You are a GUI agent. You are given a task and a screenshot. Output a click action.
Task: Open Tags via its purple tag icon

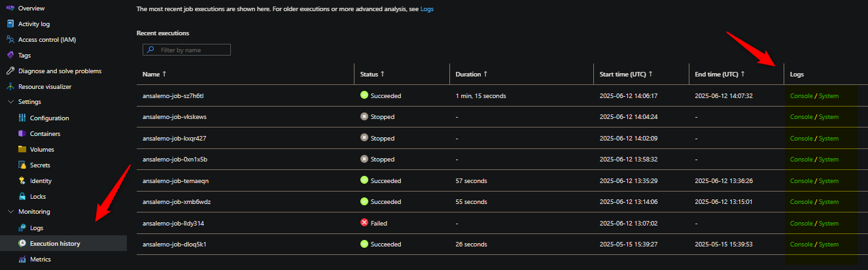[x=10, y=56]
